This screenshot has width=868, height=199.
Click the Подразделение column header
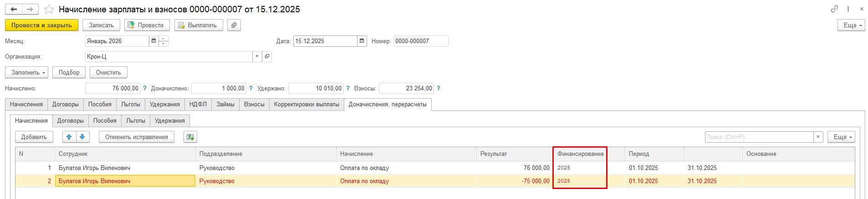[266, 154]
